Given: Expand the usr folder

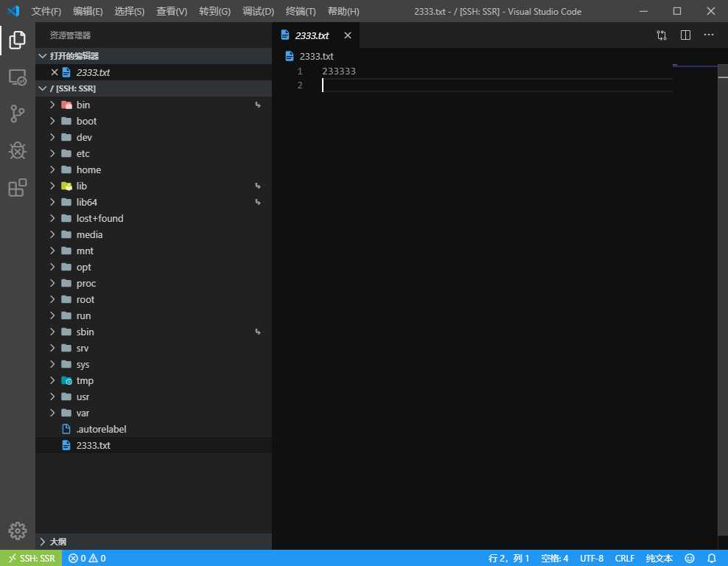Looking at the screenshot, I should tap(154, 397).
